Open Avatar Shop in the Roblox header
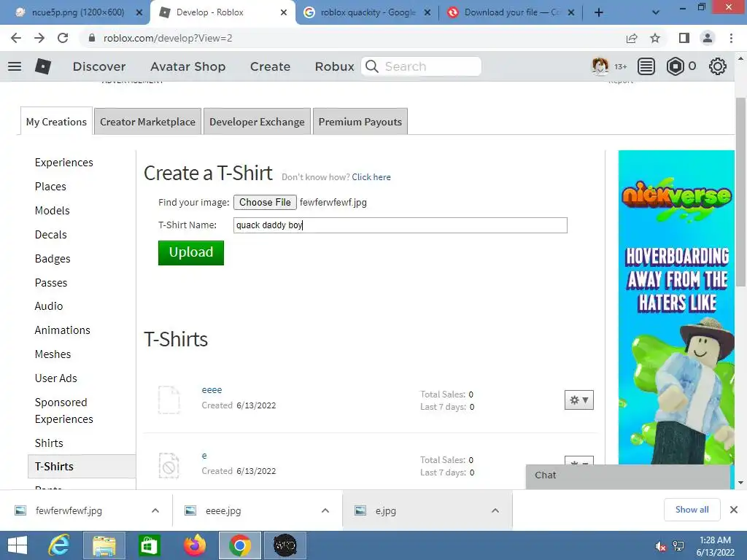The height and width of the screenshot is (560, 747). click(x=187, y=66)
